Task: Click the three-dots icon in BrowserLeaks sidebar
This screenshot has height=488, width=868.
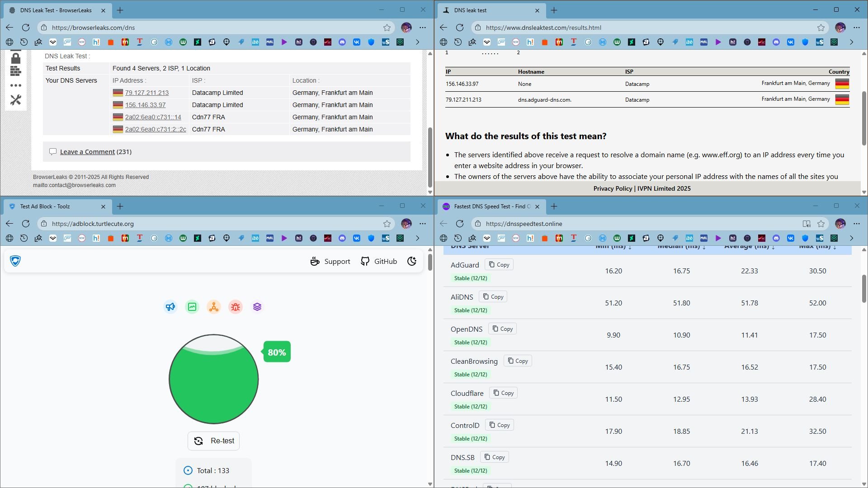Action: [16, 85]
